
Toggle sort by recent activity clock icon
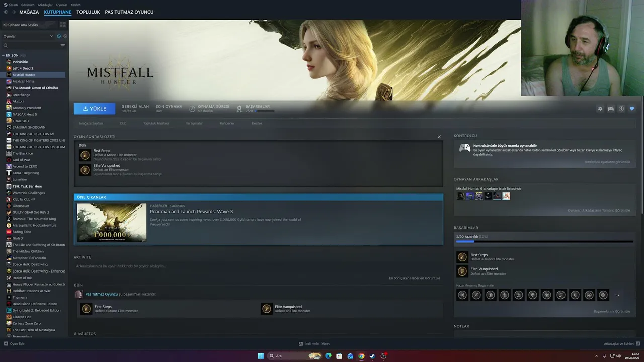tap(59, 36)
